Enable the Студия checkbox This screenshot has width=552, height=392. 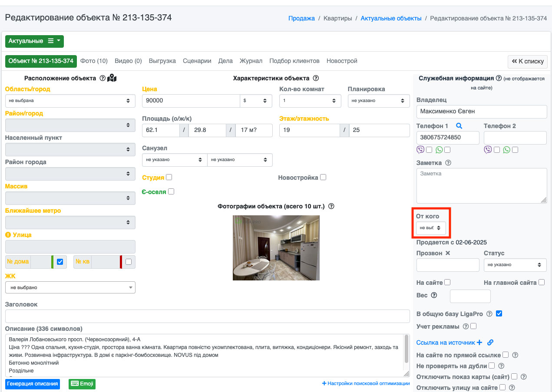click(169, 177)
